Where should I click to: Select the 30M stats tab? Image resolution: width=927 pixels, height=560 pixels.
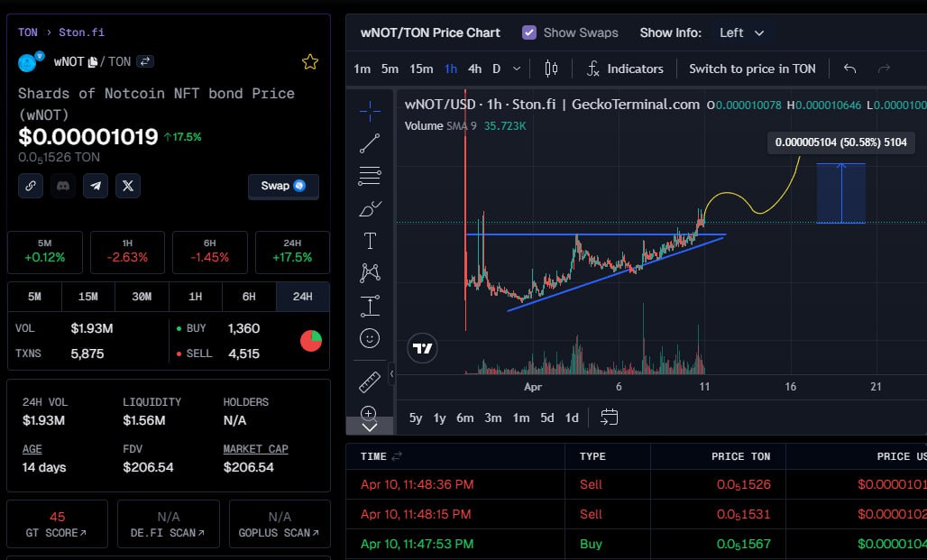(x=142, y=297)
